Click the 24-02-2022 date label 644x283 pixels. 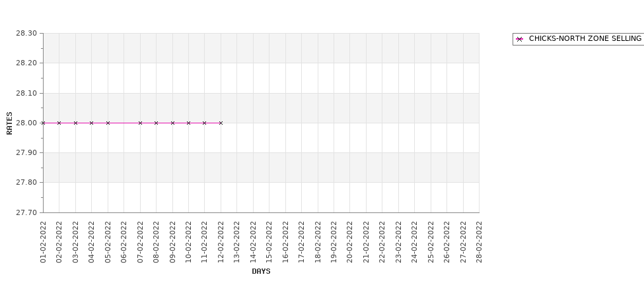(414, 242)
